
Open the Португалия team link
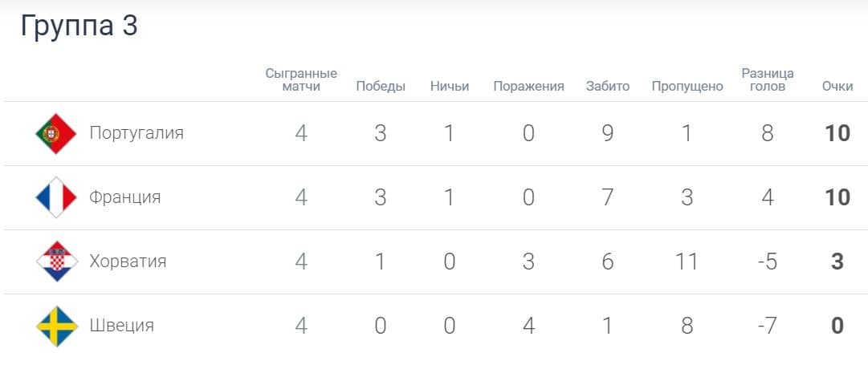(137, 133)
